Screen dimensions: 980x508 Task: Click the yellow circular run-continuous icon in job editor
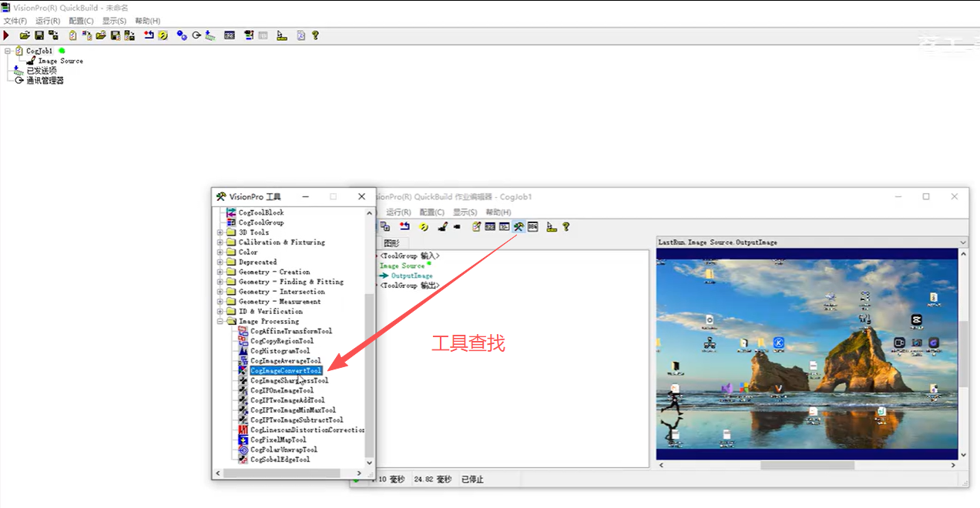424,227
